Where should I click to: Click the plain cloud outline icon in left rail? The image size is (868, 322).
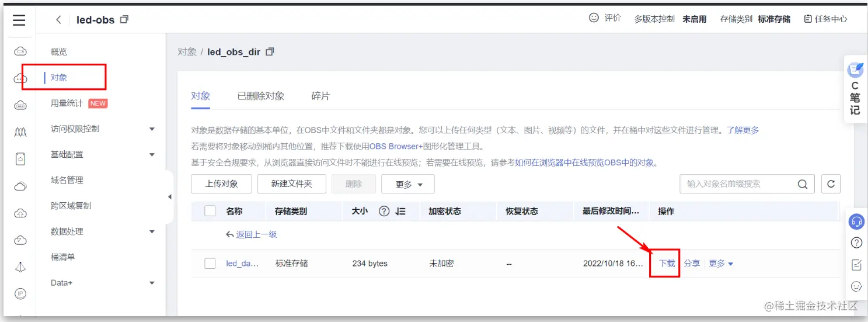(x=20, y=186)
